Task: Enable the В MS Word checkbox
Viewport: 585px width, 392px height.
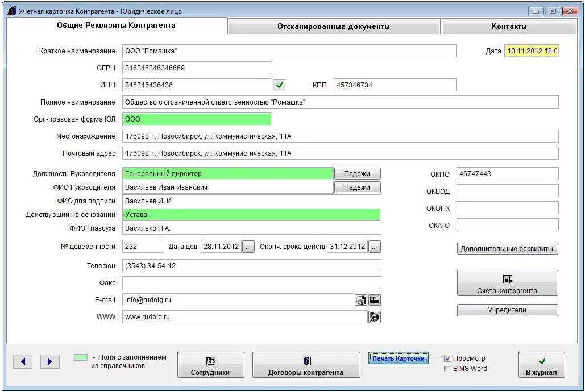Action: pyautogui.click(x=448, y=369)
